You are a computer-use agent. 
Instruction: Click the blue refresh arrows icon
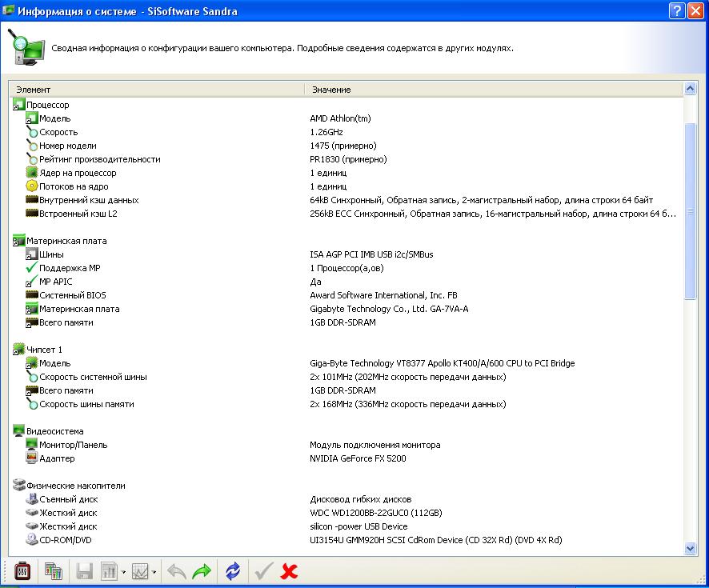tap(233, 572)
